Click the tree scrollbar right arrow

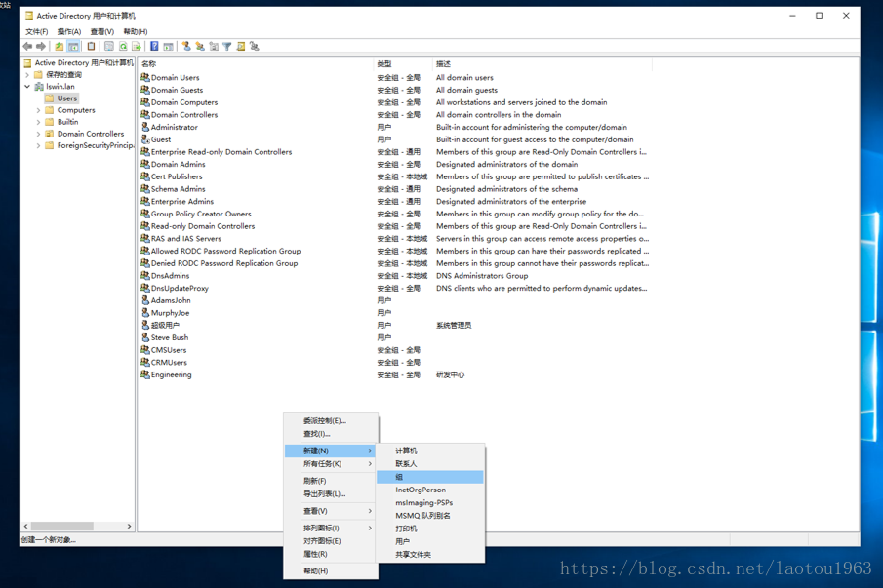click(x=129, y=527)
